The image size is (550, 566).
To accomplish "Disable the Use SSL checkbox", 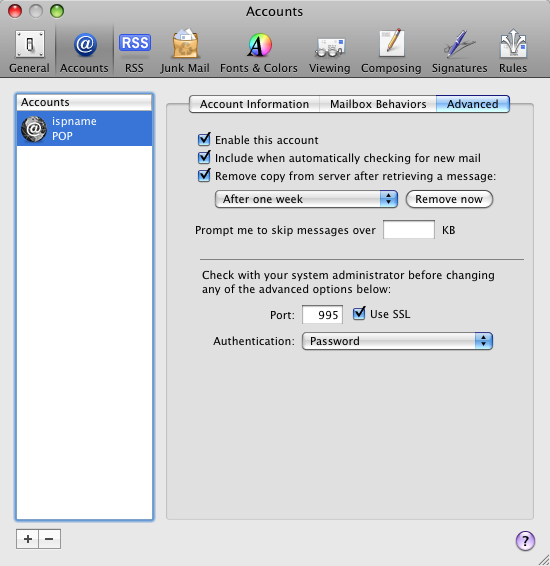I will (x=359, y=313).
